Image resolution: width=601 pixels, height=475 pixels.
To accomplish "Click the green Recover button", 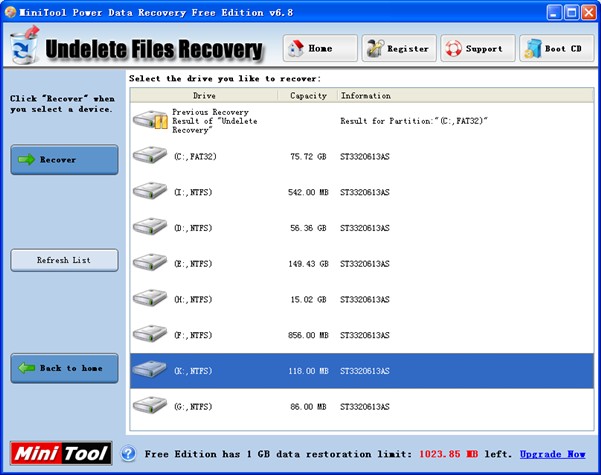I will point(64,159).
